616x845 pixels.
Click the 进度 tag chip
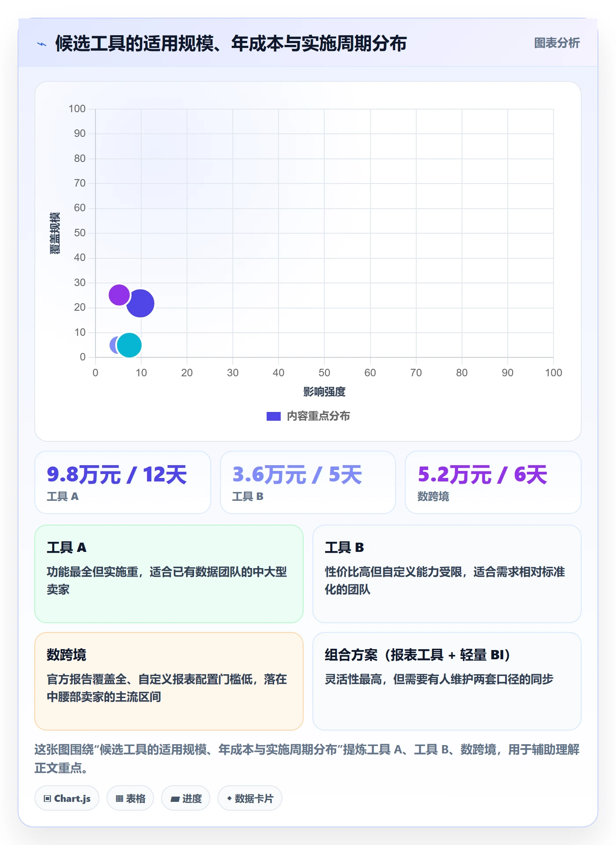[x=186, y=798]
